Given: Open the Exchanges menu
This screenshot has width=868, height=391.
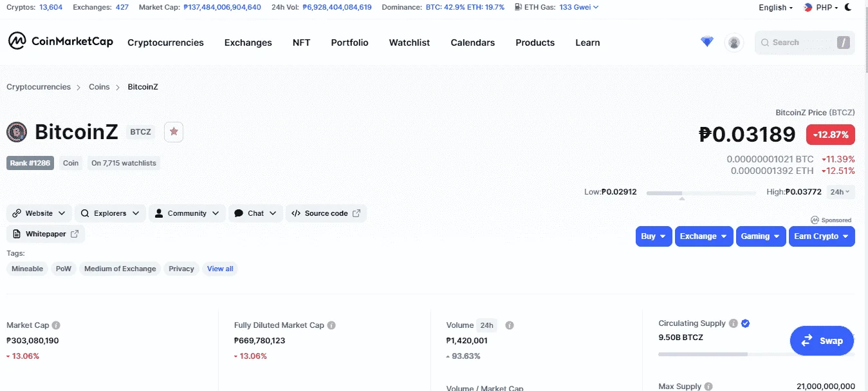Looking at the screenshot, I should click(x=248, y=43).
